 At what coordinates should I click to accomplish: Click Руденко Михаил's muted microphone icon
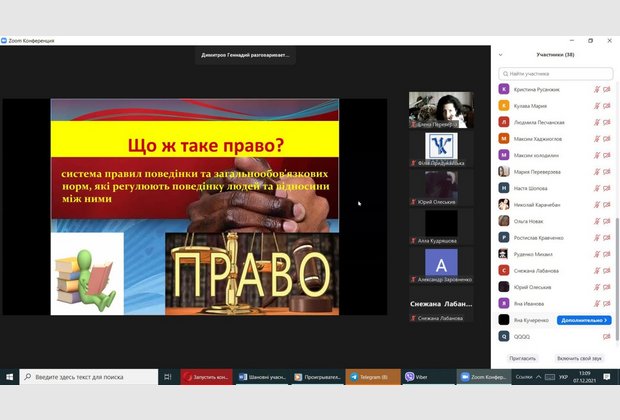coord(597,254)
